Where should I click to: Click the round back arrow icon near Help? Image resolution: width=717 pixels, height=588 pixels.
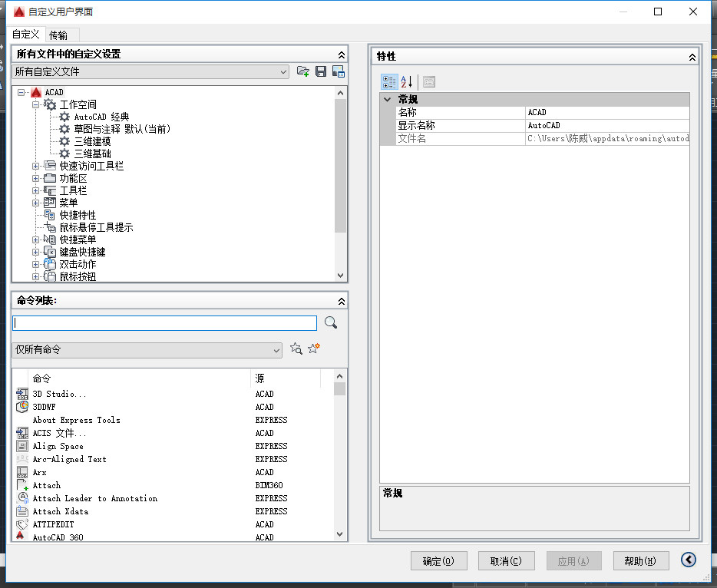click(688, 560)
